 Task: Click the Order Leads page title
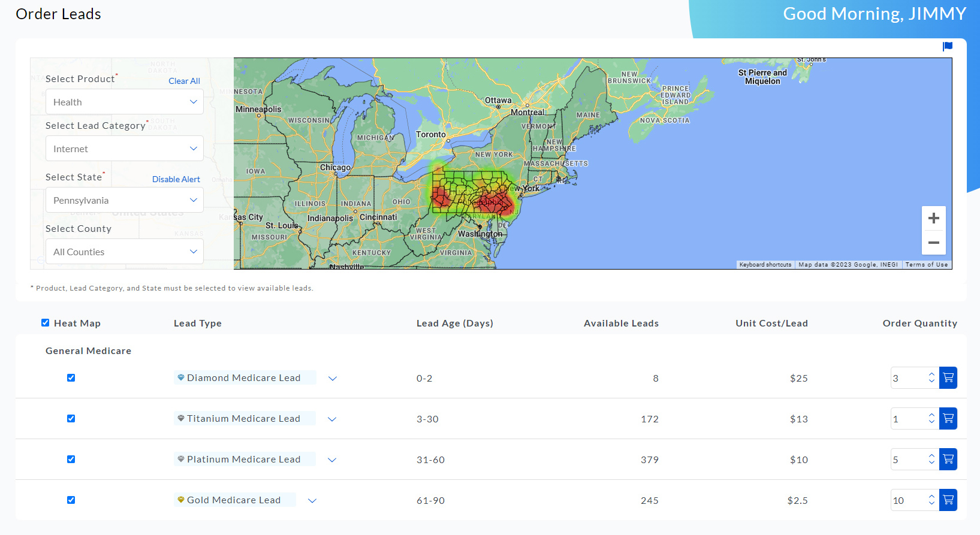(58, 14)
